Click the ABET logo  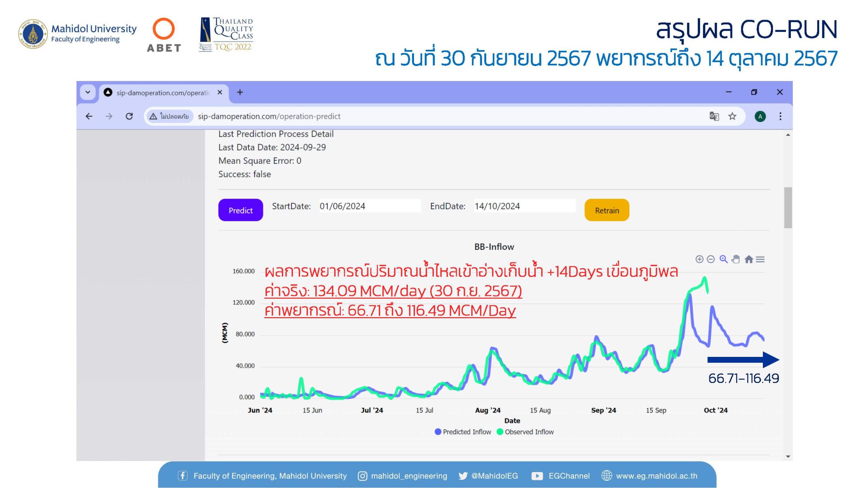click(x=164, y=35)
